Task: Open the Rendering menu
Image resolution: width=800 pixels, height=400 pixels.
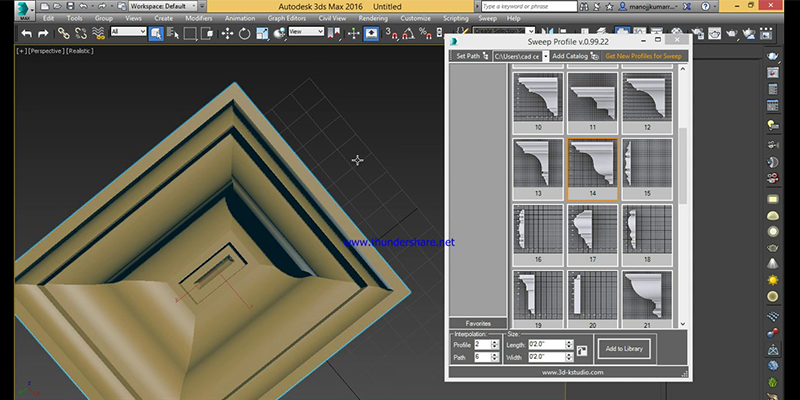Action: coord(373,18)
